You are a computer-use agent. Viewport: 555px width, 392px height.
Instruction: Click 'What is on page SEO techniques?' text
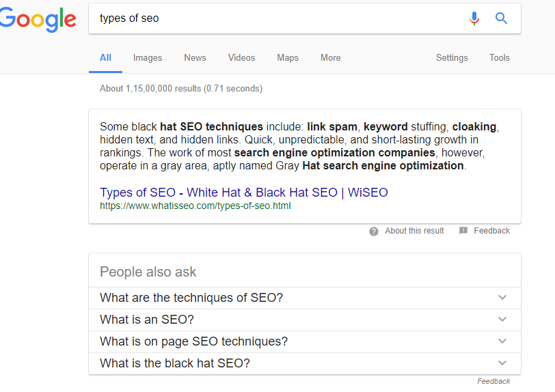click(193, 341)
